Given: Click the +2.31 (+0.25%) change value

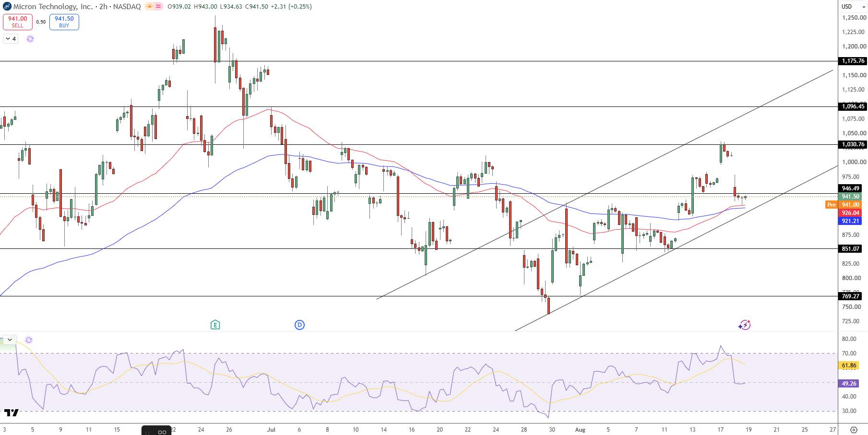Looking at the screenshot, I should pyautogui.click(x=291, y=7).
